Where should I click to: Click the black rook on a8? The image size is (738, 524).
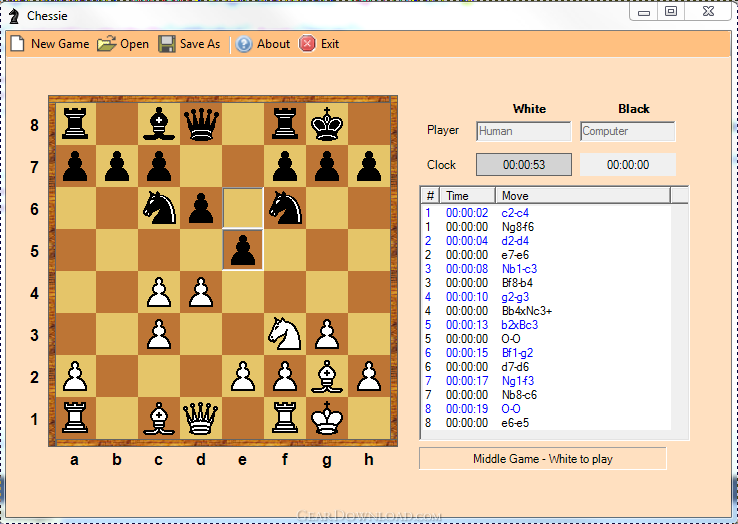click(x=75, y=123)
